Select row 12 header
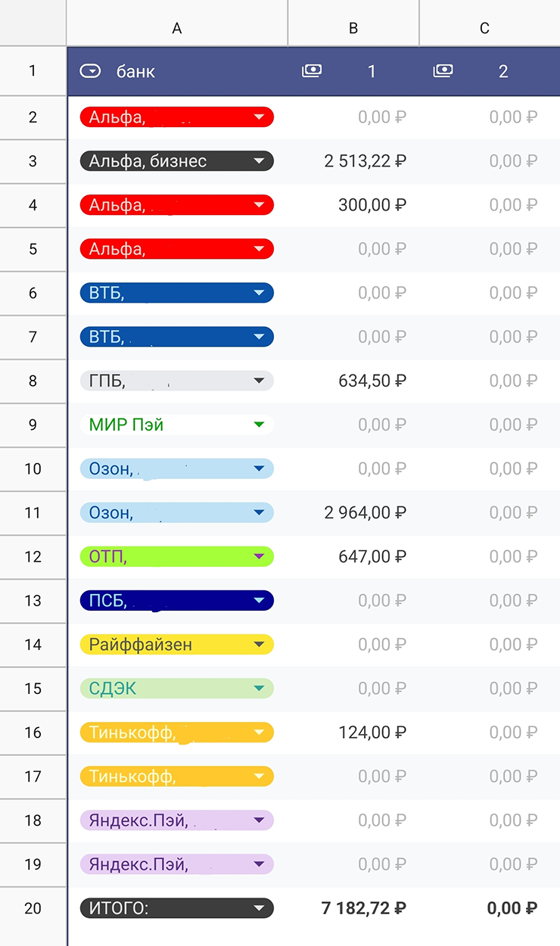Image resolution: width=560 pixels, height=946 pixels. click(33, 557)
